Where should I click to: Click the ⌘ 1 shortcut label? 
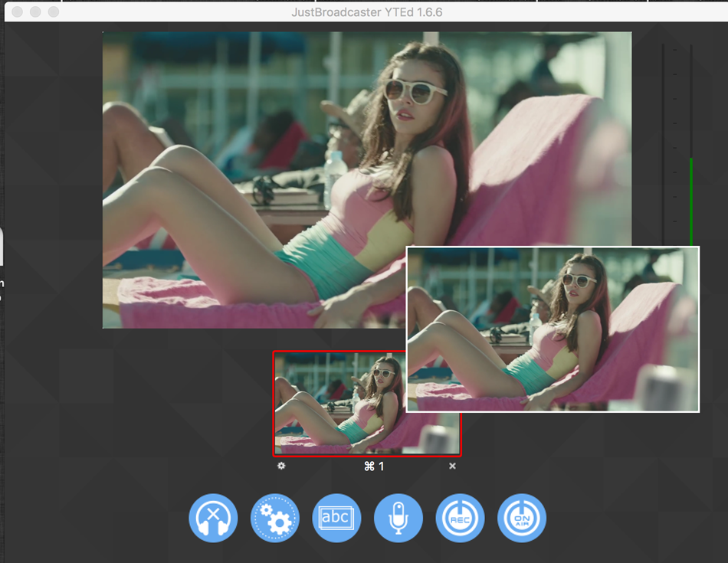pos(374,466)
